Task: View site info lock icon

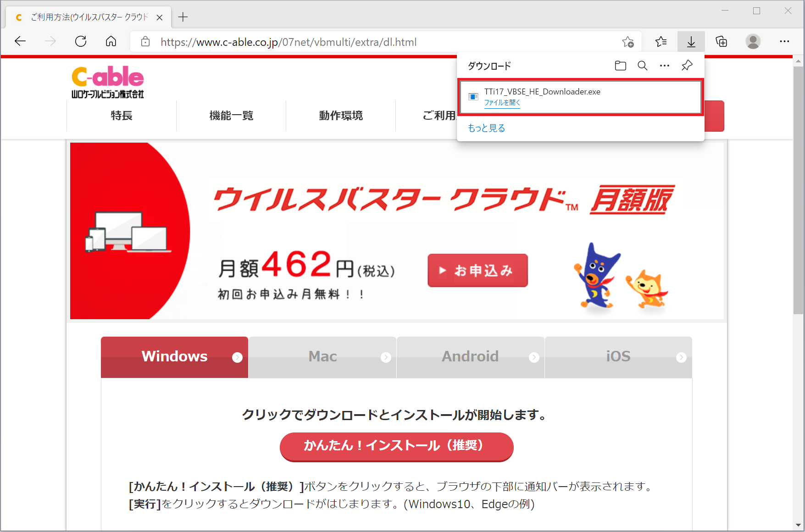Action: tap(145, 42)
